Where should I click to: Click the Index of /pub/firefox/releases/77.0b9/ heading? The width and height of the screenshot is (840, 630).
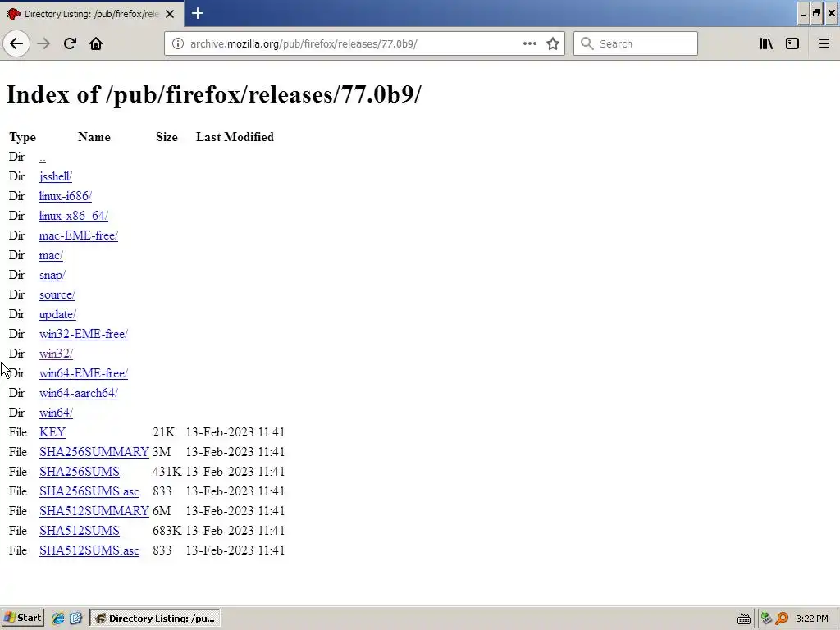tap(214, 95)
